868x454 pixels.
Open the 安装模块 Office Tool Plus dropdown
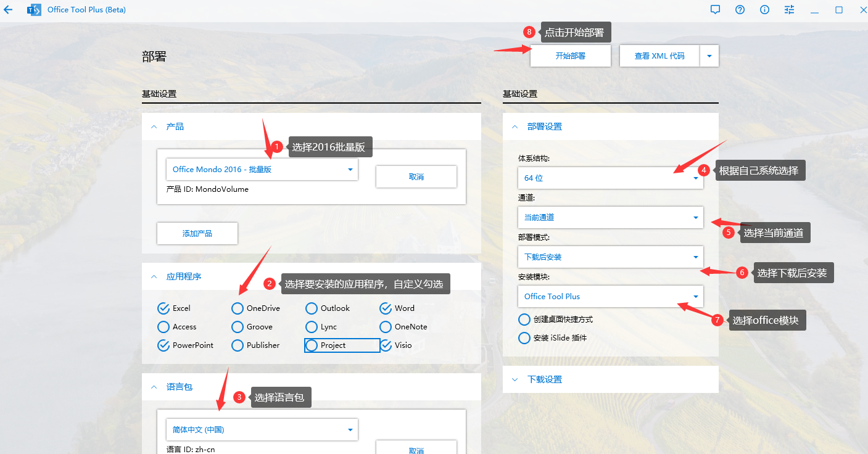tap(611, 296)
